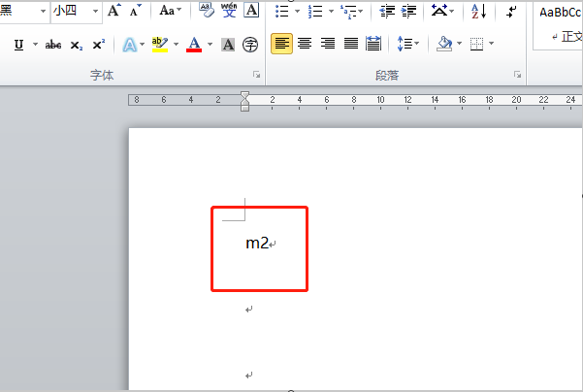
Task: Open the Paragraph dialog launcher
Action: (517, 75)
